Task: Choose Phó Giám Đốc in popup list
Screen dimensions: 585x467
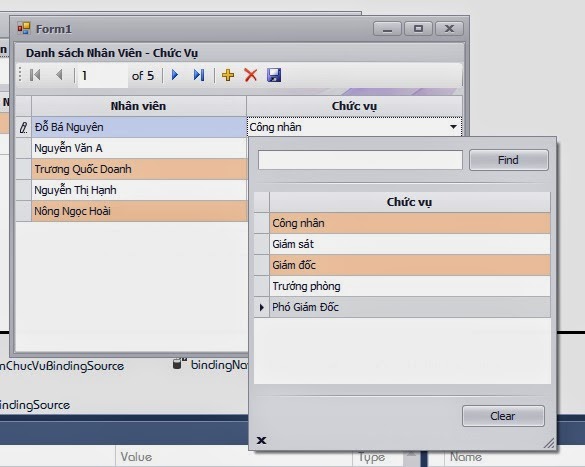Action: point(410,307)
